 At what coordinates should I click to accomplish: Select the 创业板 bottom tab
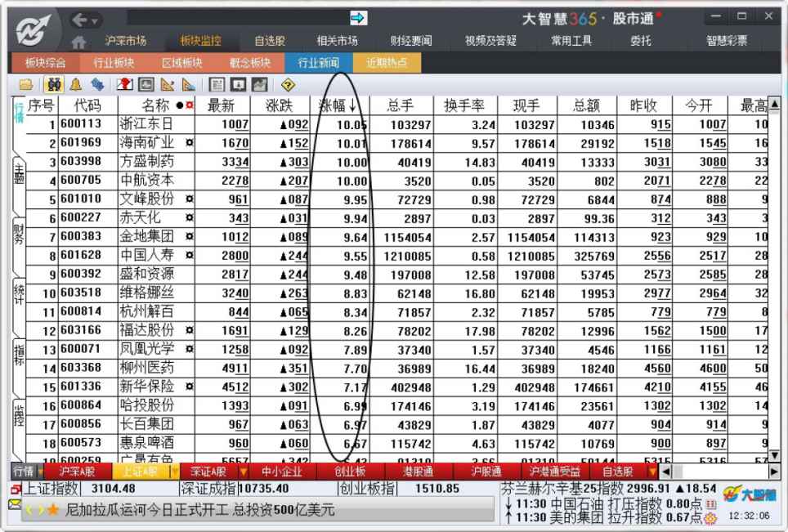click(351, 472)
